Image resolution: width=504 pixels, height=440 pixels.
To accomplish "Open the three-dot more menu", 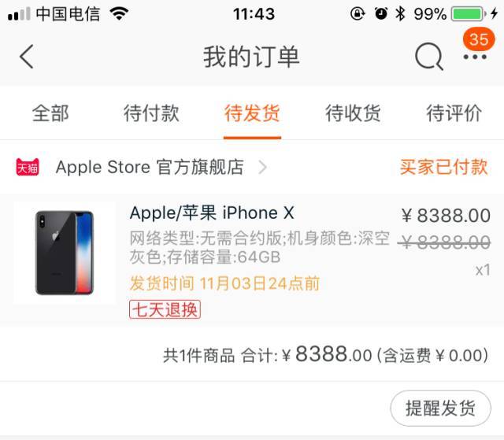I will point(475,57).
